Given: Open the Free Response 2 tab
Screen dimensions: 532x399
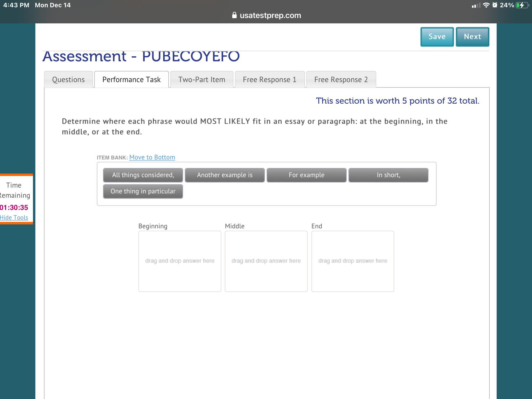Looking at the screenshot, I should [x=341, y=79].
